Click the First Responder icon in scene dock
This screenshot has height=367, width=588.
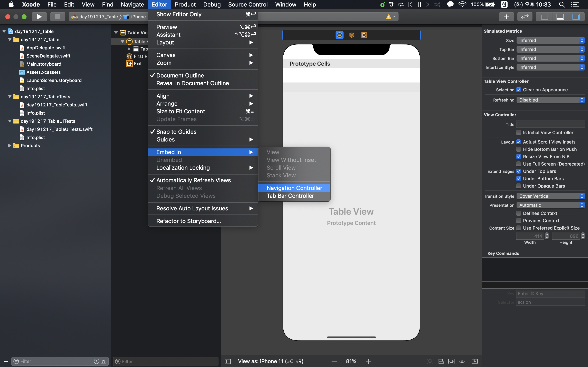[352, 35]
